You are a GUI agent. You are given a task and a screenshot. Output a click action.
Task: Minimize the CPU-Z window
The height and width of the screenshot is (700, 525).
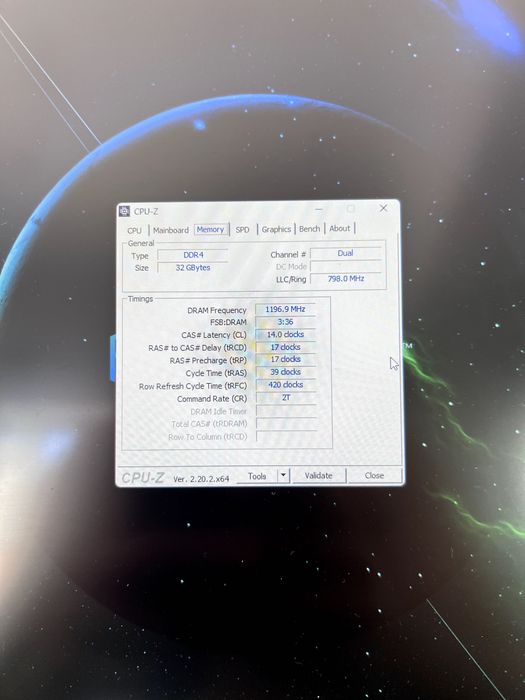319,209
